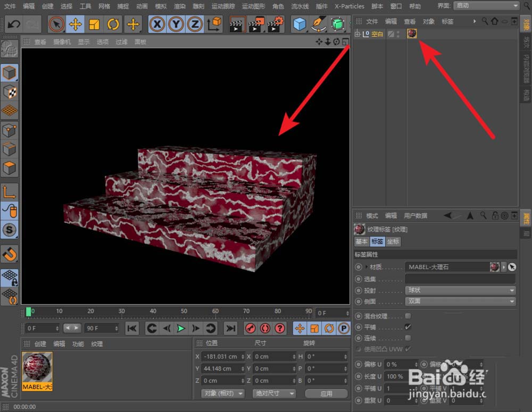Select the Move tool in the toolbar

click(76, 24)
